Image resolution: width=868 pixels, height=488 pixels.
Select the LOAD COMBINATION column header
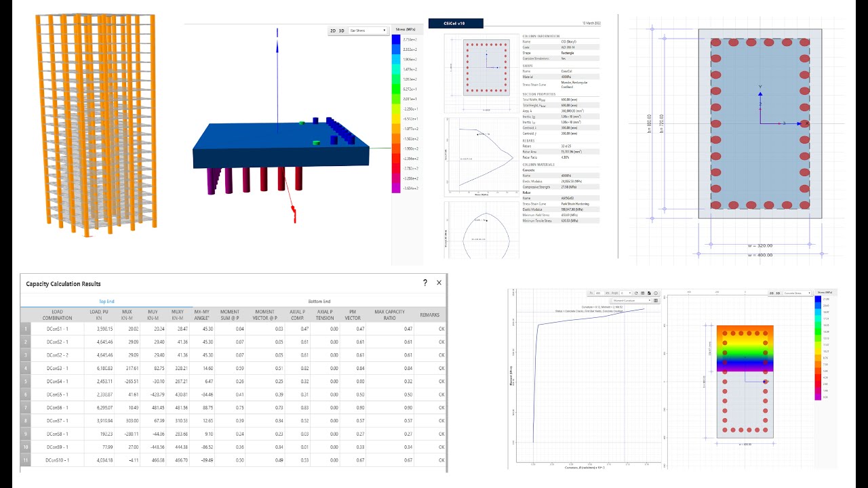click(57, 314)
